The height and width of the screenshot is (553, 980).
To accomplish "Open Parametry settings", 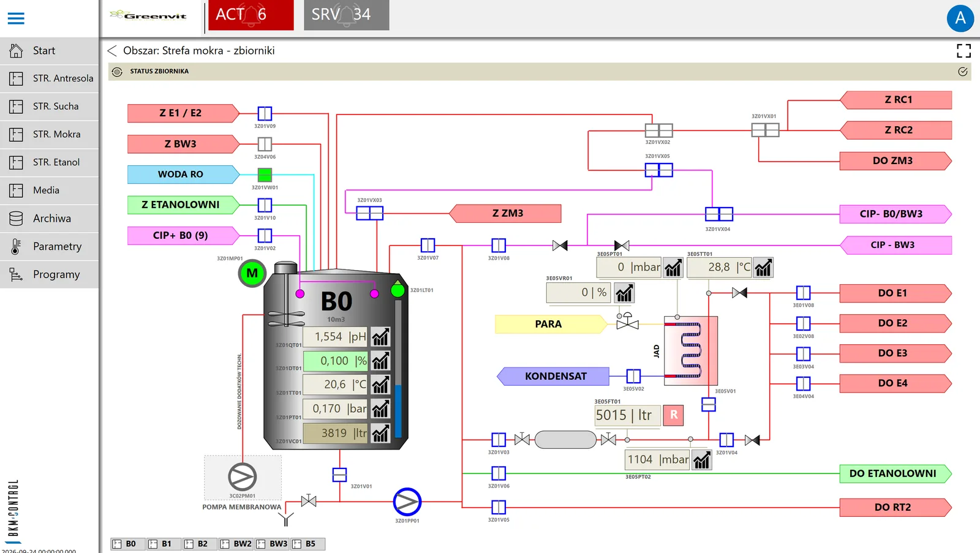I will tap(49, 247).
